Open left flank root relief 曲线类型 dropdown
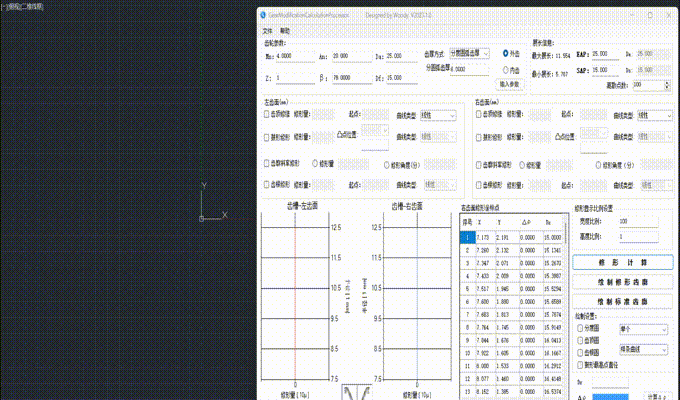The image size is (680, 400). (439, 185)
